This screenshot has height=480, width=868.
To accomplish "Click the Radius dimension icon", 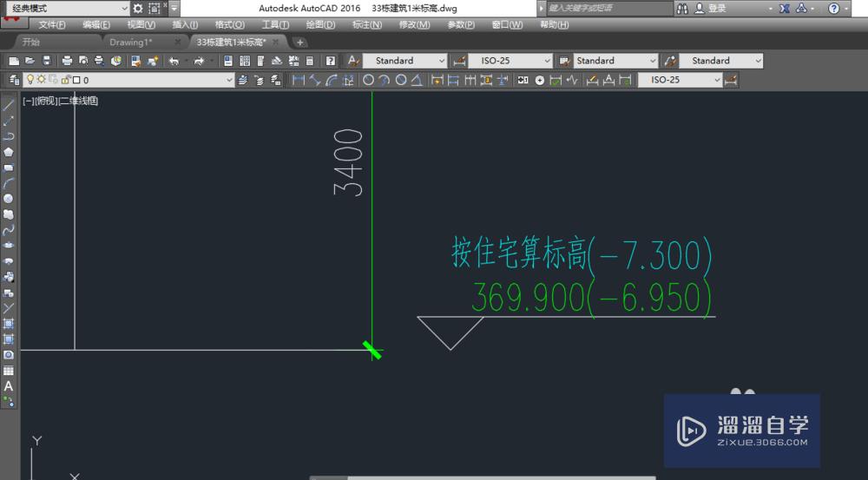I will [368, 80].
